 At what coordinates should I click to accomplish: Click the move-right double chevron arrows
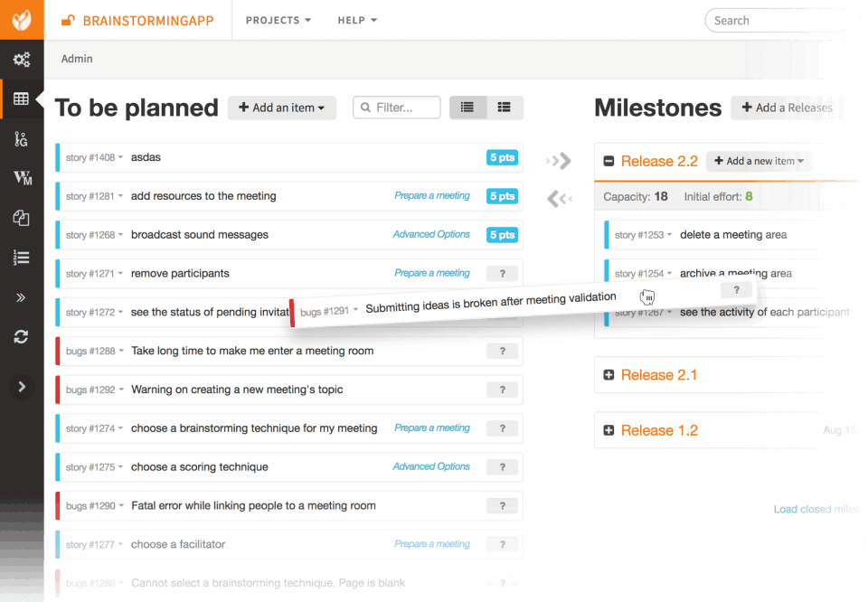coord(560,161)
